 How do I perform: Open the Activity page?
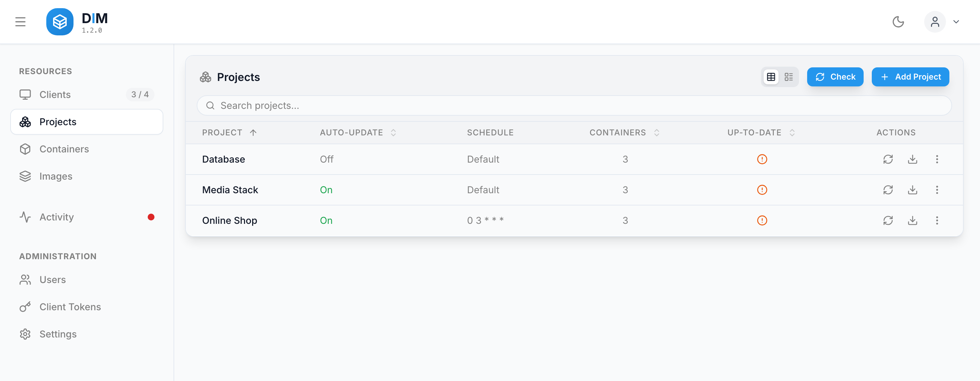(x=87, y=217)
